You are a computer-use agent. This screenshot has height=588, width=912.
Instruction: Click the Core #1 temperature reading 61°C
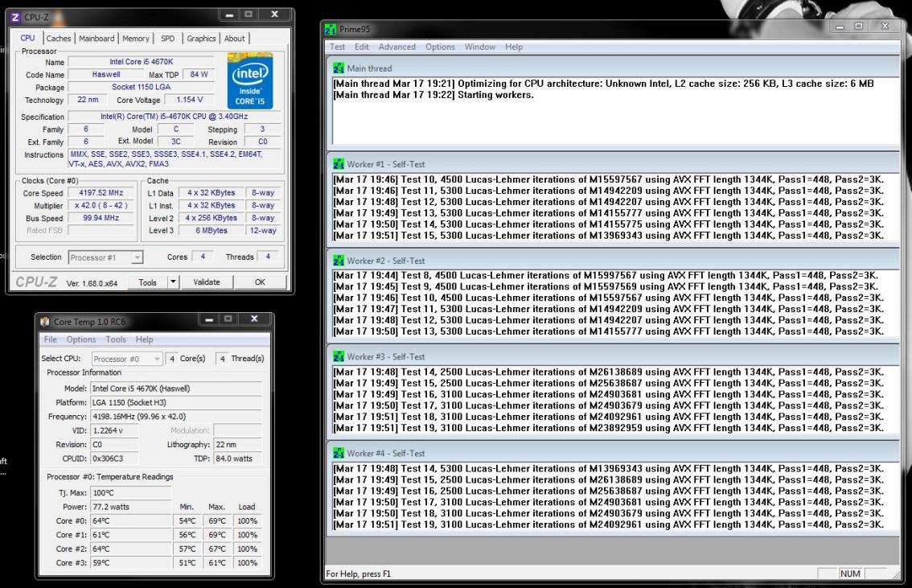click(131, 534)
